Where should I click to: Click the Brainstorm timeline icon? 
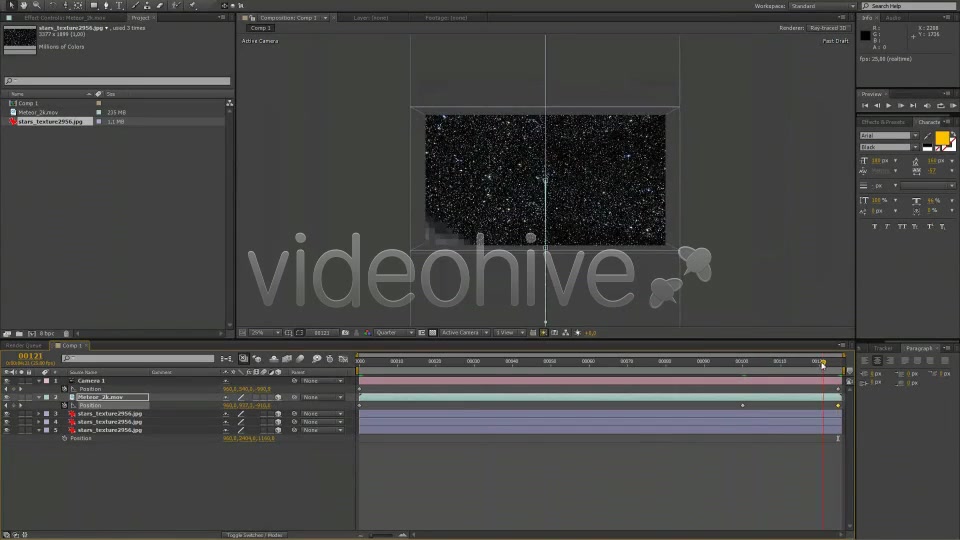pyautogui.click(x=317, y=359)
